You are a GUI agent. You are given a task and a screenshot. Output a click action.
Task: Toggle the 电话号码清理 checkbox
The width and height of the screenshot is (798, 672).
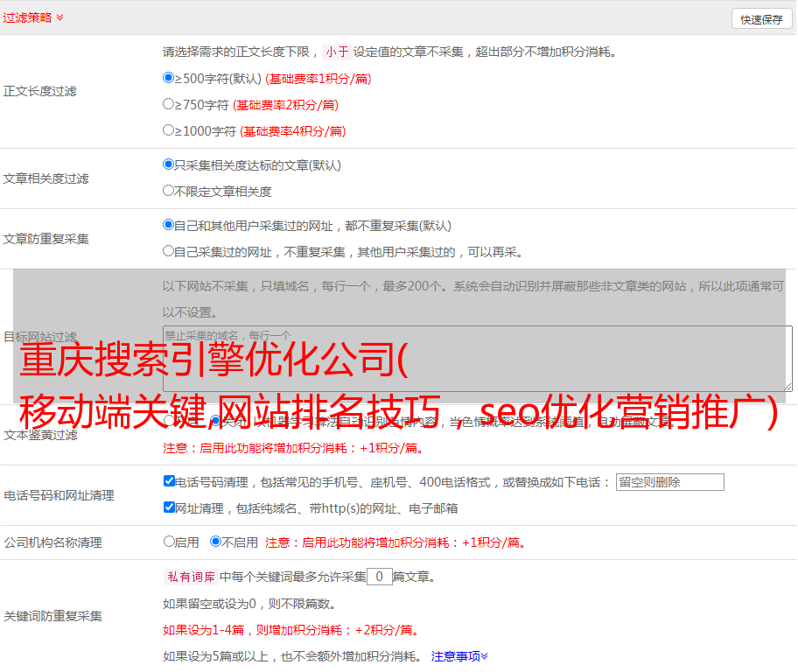(169, 481)
